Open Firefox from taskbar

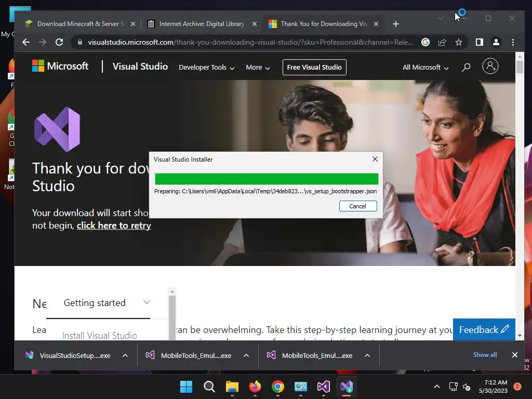click(255, 387)
